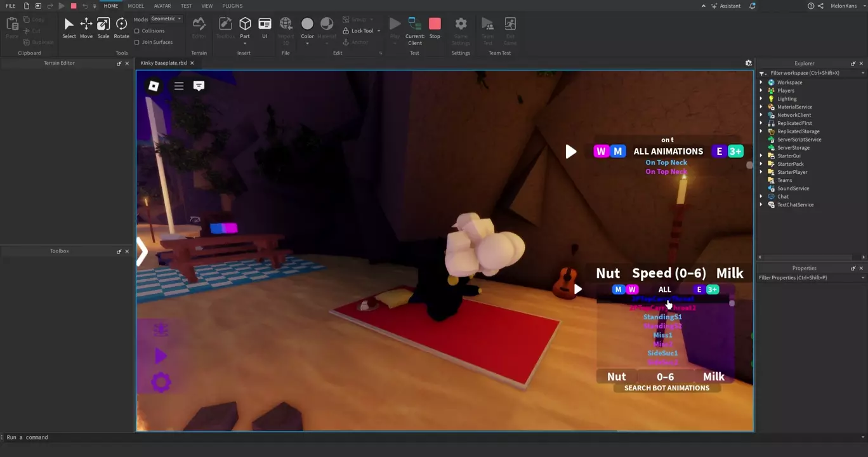The width and height of the screenshot is (868, 457).
Task: Open the Roblox menu icon in the viewport
Action: [154, 86]
